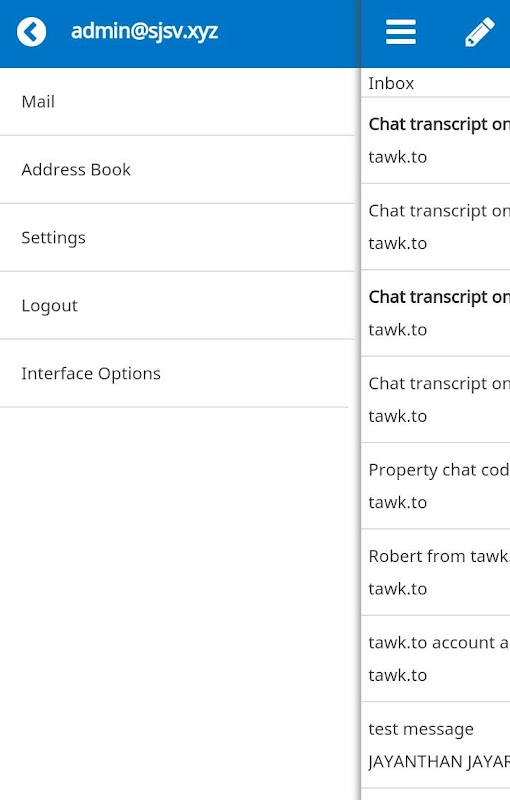Open Interface Options menu entry
The image size is (510, 800).
pyautogui.click(x=177, y=373)
